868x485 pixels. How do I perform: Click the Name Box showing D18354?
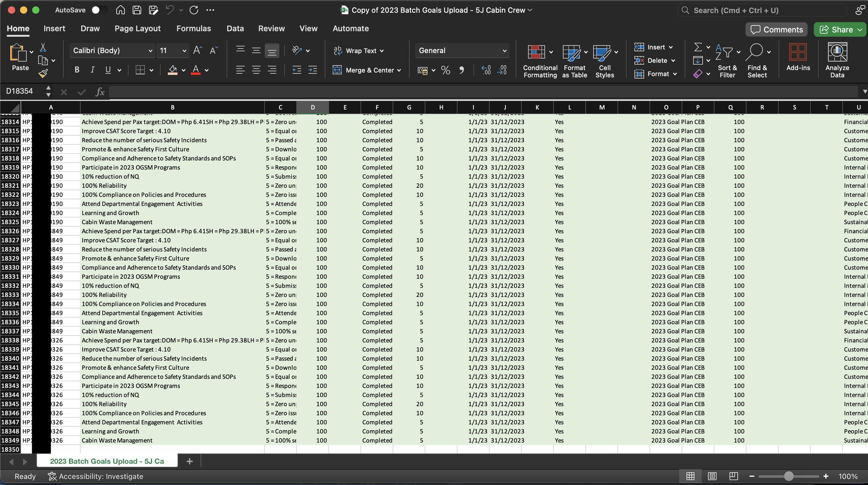(x=20, y=91)
